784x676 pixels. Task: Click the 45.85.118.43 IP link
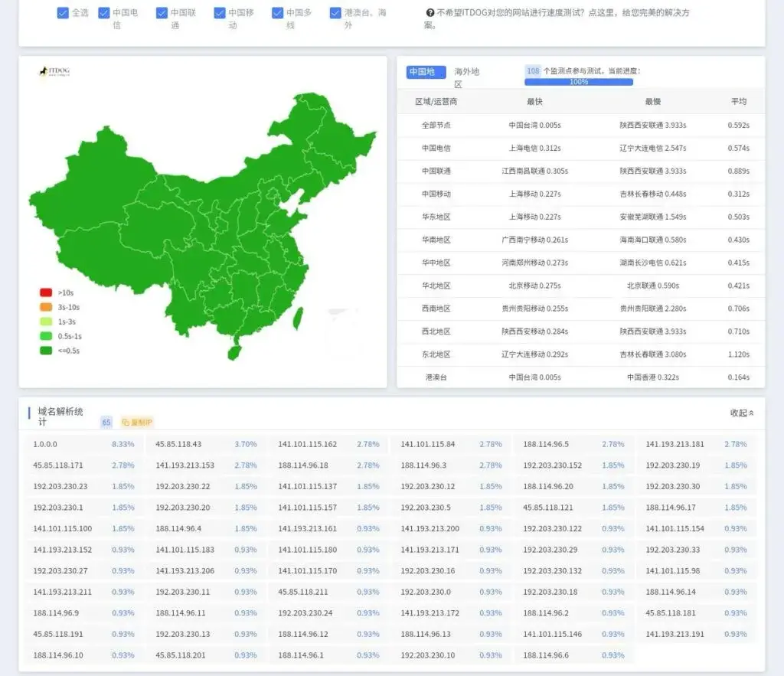click(x=179, y=443)
